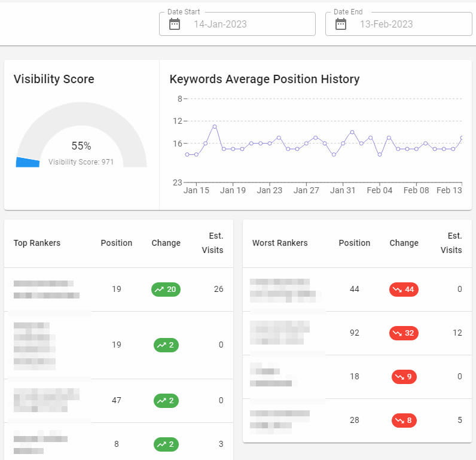Click est. visits value 3 in Top Rankers

click(x=221, y=444)
